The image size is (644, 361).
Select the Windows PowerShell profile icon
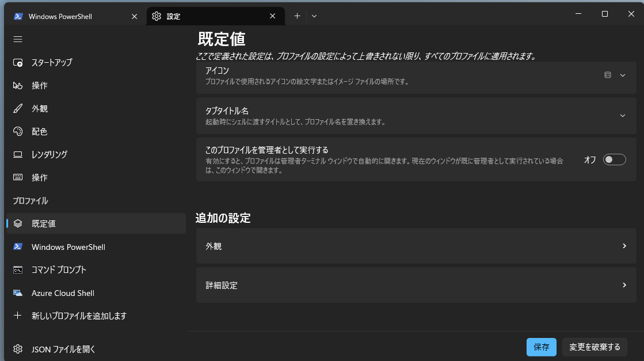point(17,246)
